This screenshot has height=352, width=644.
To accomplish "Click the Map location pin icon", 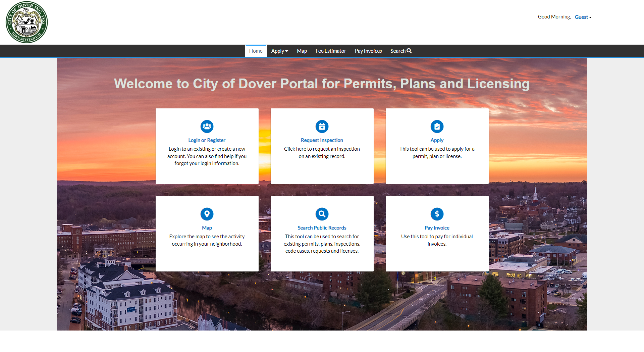I will click(207, 214).
